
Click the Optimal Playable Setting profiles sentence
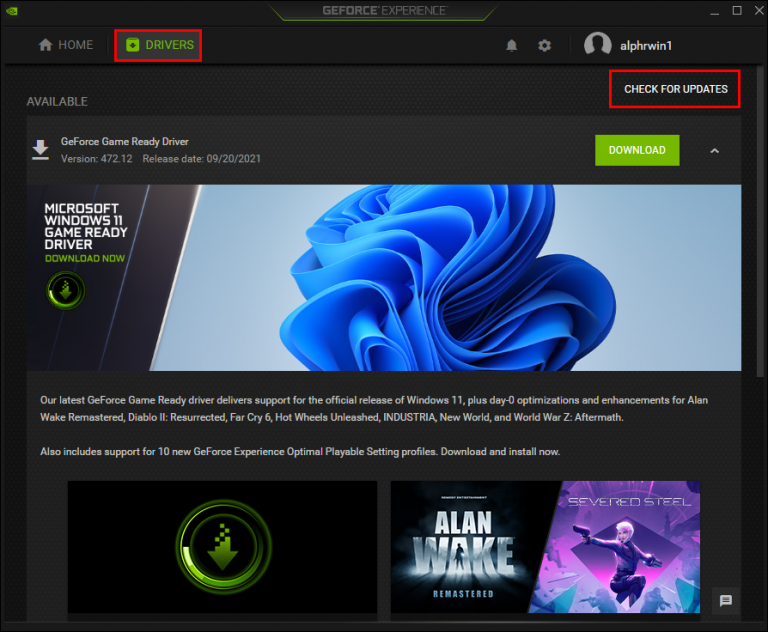[300, 452]
